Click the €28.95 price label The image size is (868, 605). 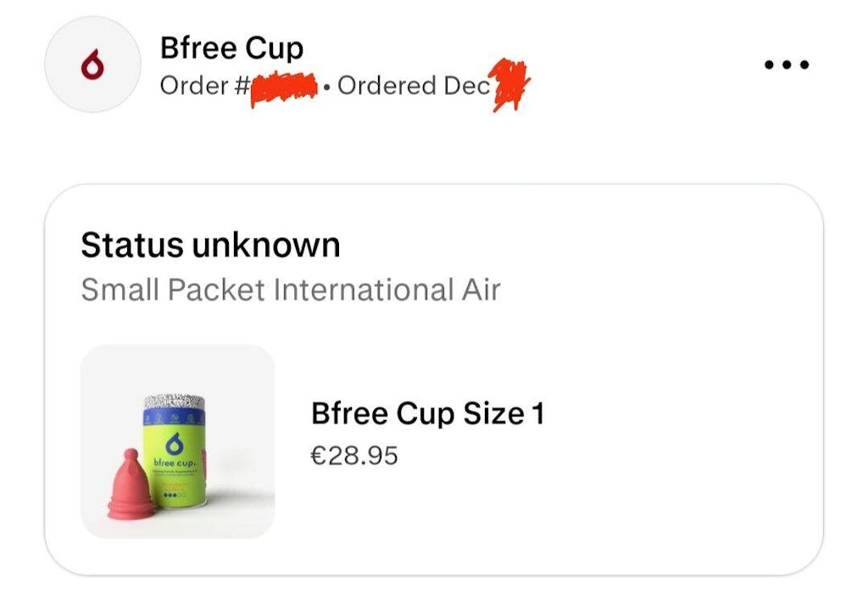click(x=354, y=456)
